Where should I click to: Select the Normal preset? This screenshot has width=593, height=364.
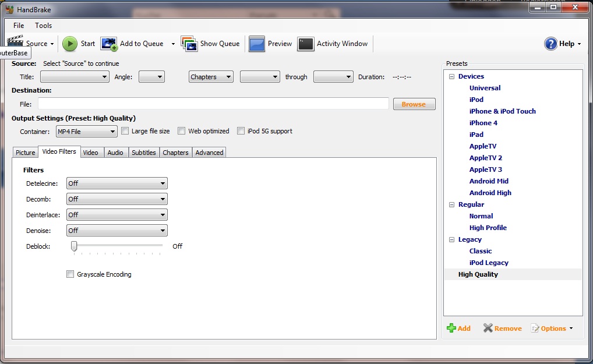tap(481, 216)
